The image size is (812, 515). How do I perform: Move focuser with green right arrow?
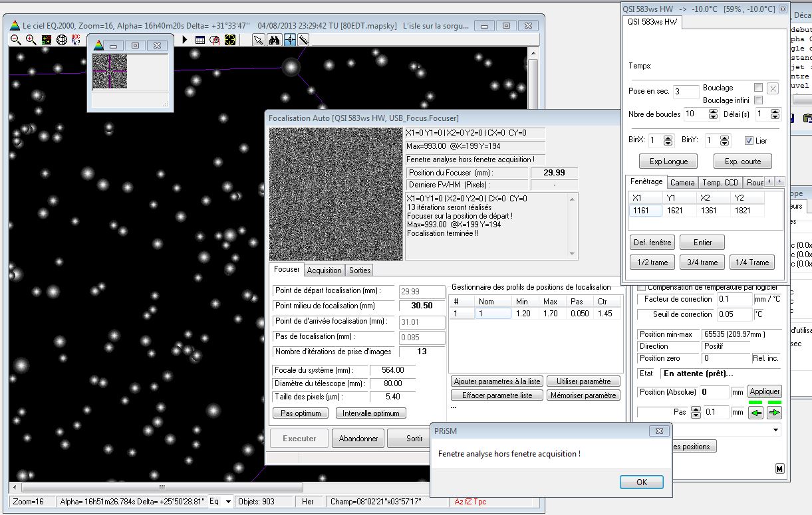point(774,413)
